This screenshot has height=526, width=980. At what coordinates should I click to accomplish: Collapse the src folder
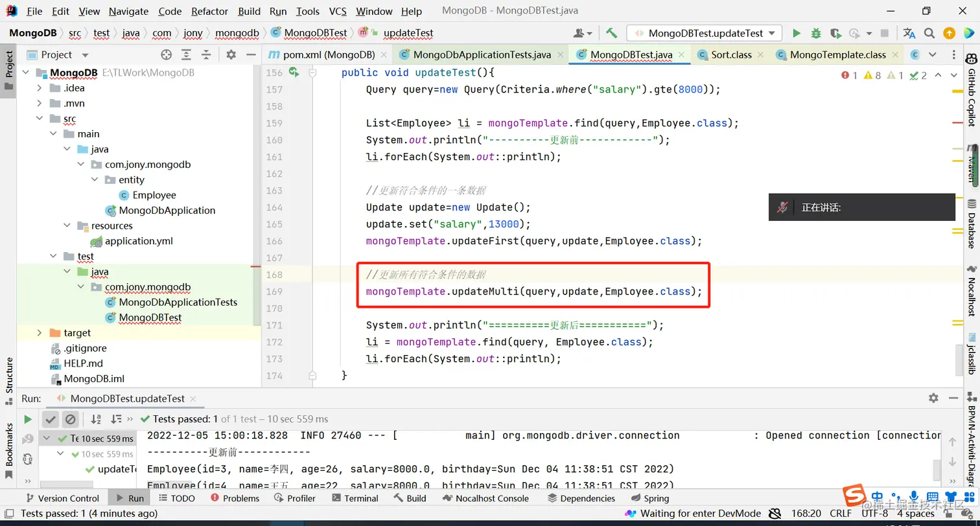[x=40, y=119]
